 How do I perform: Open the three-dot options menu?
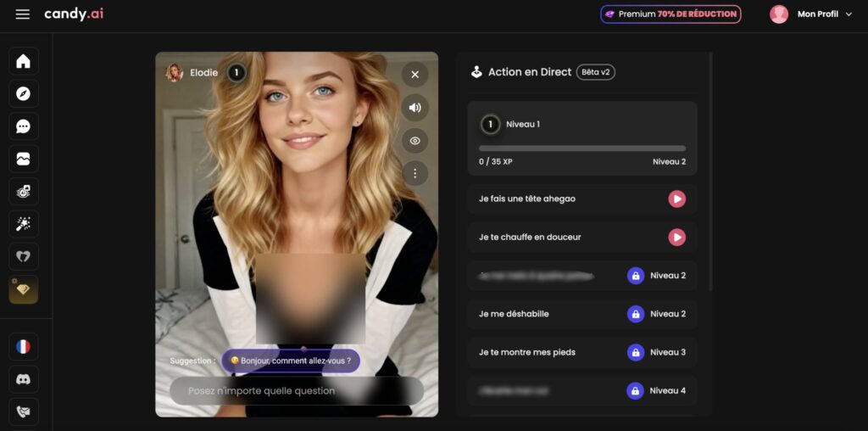click(x=415, y=173)
